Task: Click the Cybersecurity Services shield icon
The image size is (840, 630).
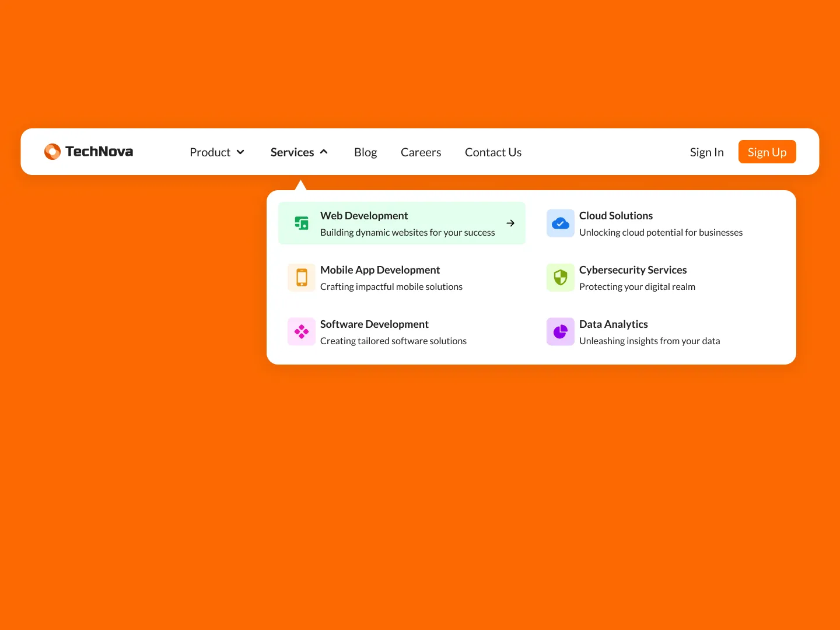Action: pyautogui.click(x=560, y=278)
